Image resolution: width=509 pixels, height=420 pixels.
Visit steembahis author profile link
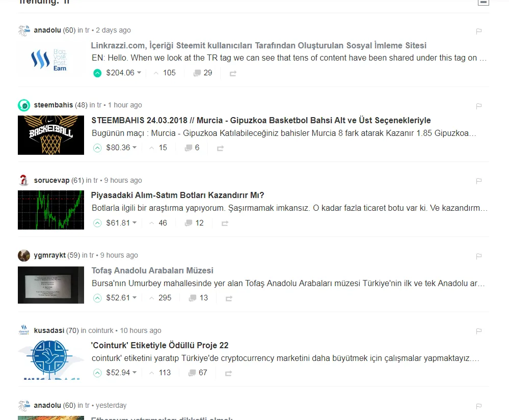(53, 105)
